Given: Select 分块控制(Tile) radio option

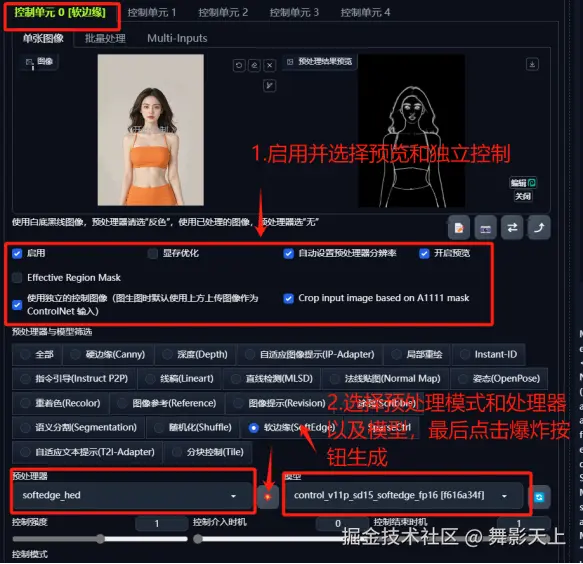Looking at the screenshot, I should (x=208, y=452).
